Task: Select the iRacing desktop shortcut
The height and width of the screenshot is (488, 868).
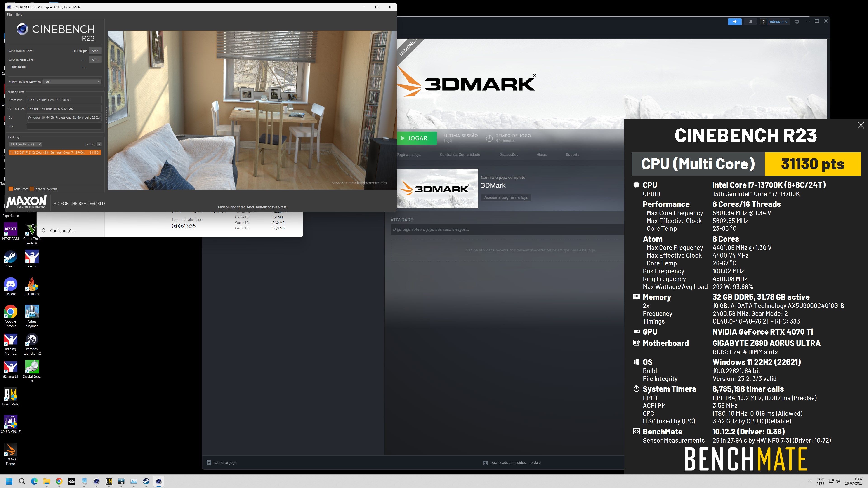Action: [32, 259]
